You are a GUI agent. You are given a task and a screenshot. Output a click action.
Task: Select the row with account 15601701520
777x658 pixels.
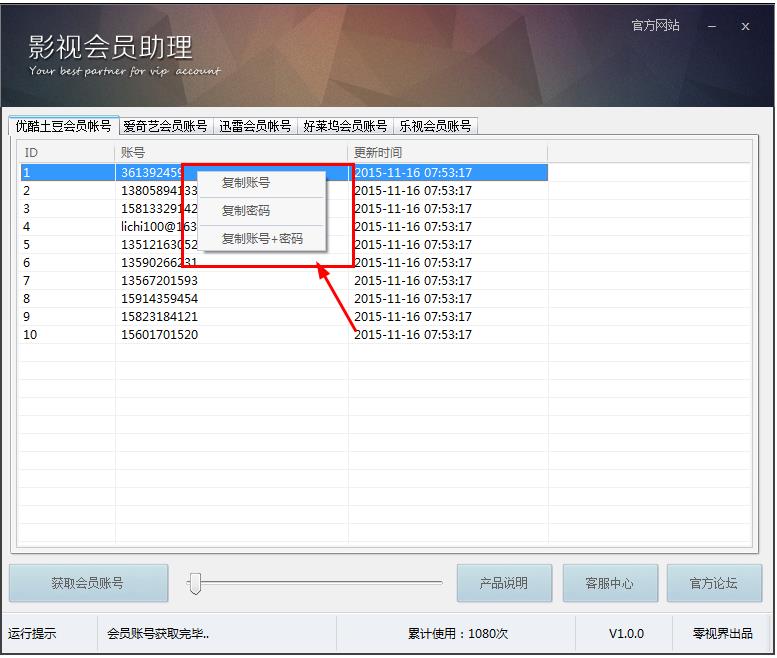tap(159, 335)
